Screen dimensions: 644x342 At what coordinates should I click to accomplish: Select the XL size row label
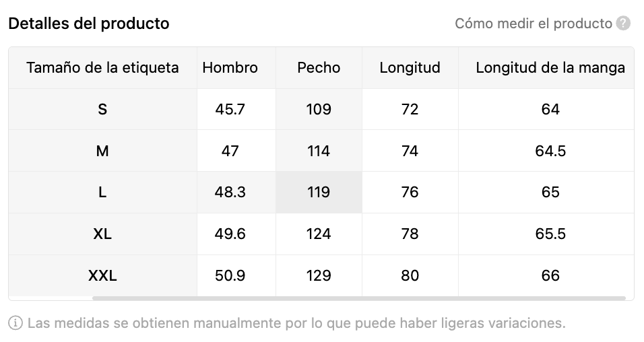click(102, 234)
